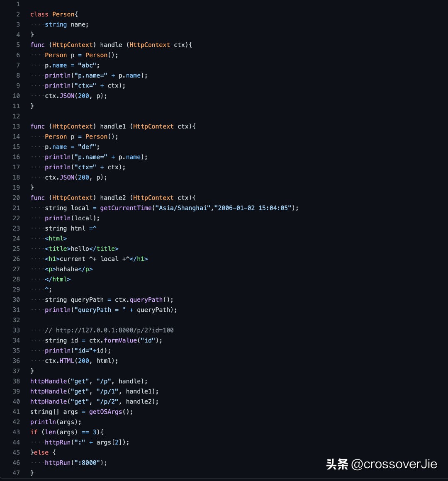Image resolution: width=448 pixels, height=481 pixels.
Task: Click the "Asia/Shanghai" timezone string
Action: (x=183, y=208)
